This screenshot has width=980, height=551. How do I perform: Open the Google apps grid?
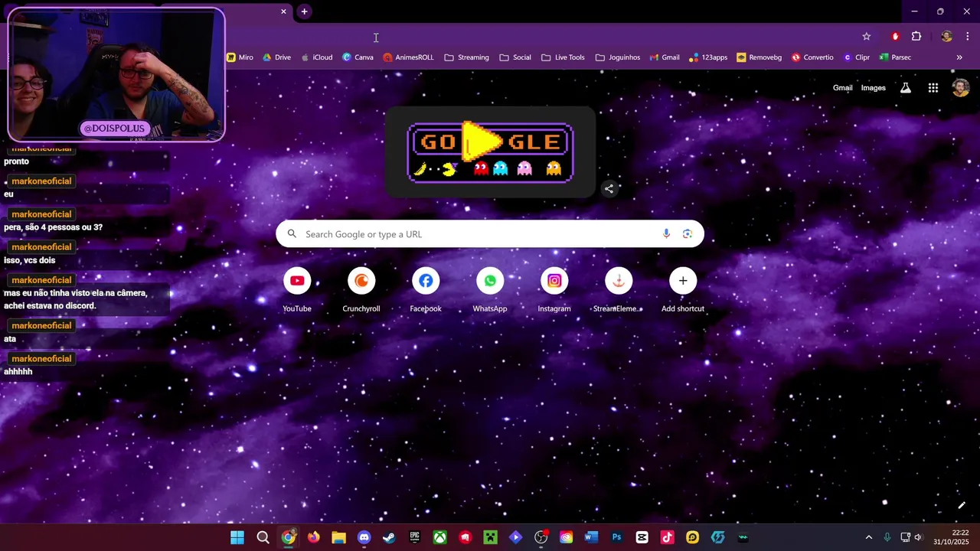(933, 88)
